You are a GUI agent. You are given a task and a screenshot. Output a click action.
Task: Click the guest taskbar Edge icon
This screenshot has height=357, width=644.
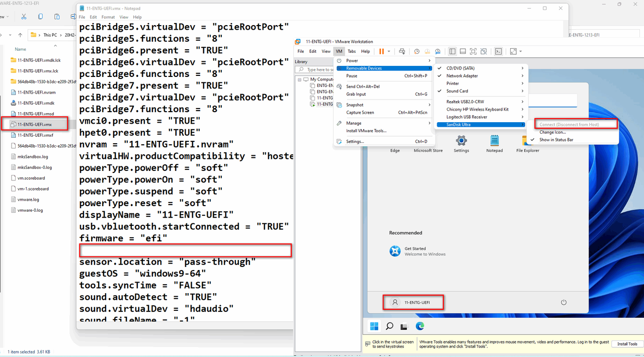[420, 326]
